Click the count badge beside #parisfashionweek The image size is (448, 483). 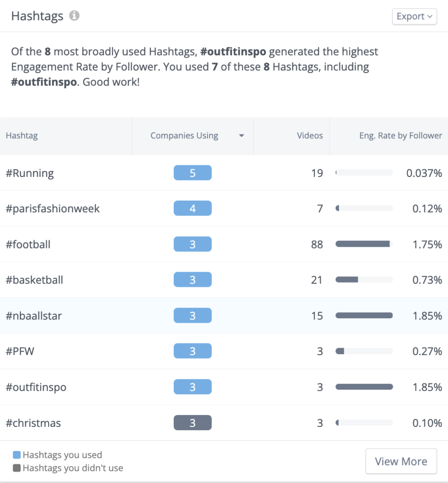point(193,208)
